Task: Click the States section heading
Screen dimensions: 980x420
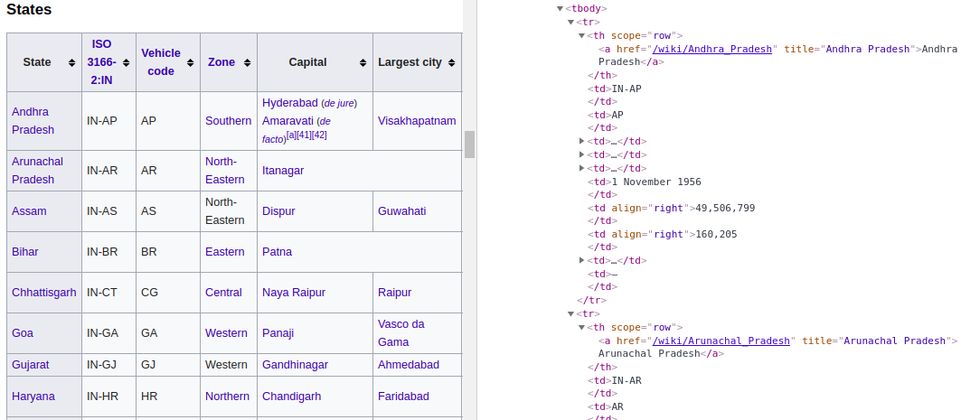Action: (x=29, y=9)
